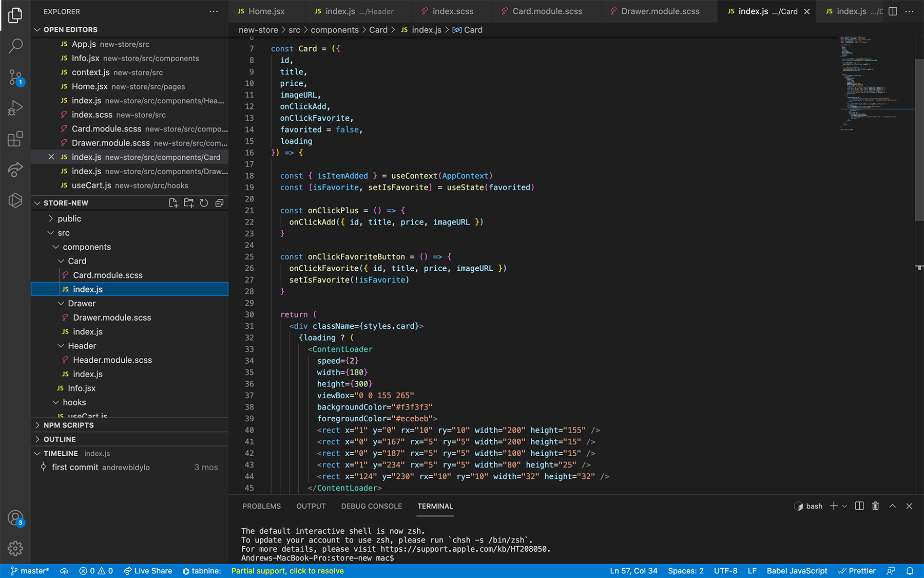The image size is (924, 578).
Task: Close the terminal panel
Action: click(x=909, y=506)
